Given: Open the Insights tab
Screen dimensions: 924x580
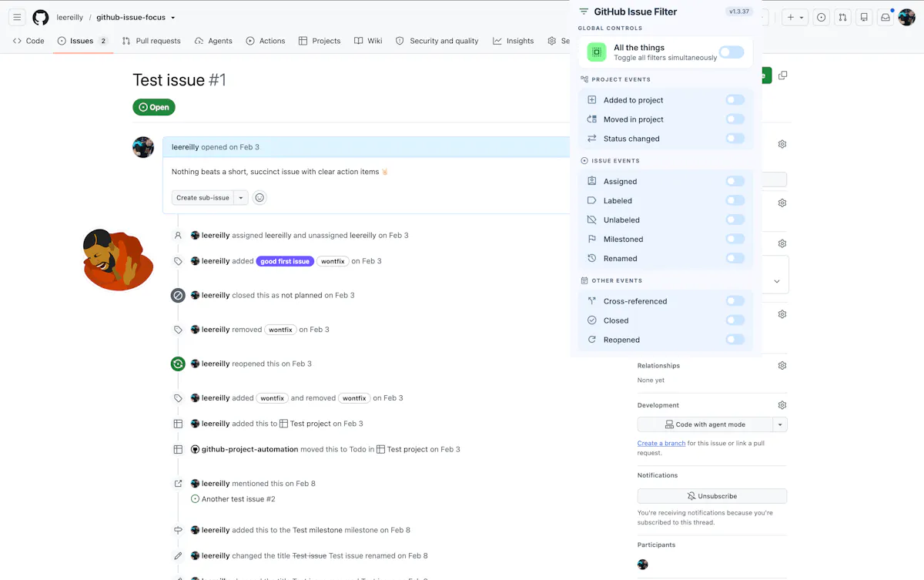Looking at the screenshot, I should pyautogui.click(x=514, y=41).
